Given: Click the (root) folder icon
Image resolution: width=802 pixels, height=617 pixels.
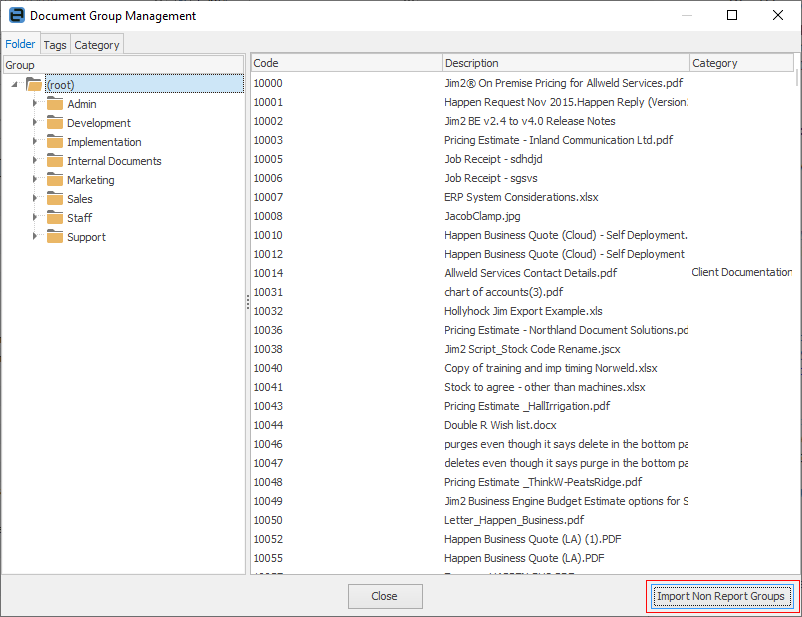Looking at the screenshot, I should pyautogui.click(x=34, y=85).
